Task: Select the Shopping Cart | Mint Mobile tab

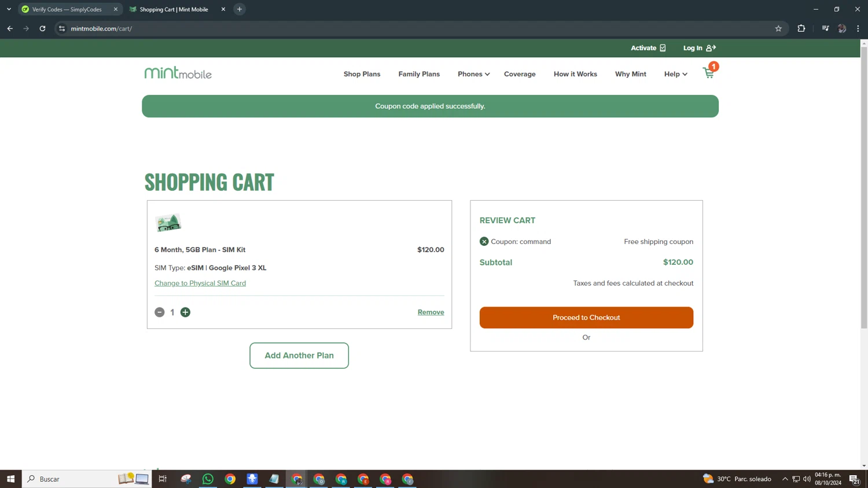Action: point(177,9)
